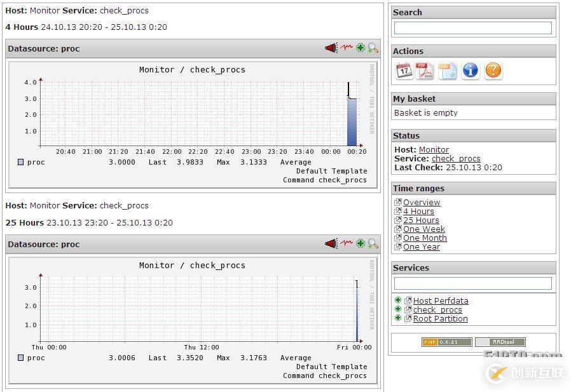571x392 pixels.
Task: Click the 'Basket is empty' text
Action: [425, 113]
